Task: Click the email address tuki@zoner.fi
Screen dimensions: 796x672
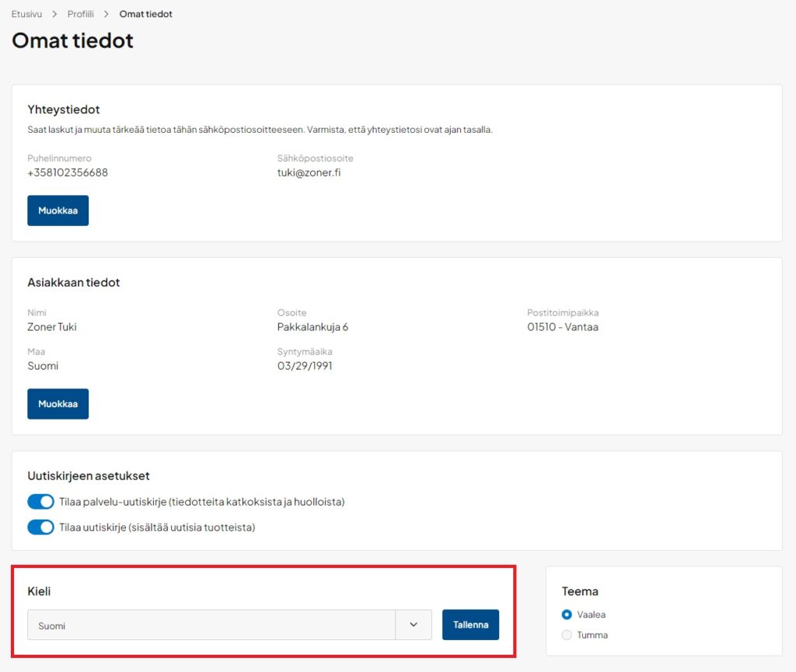Action: 309,172
